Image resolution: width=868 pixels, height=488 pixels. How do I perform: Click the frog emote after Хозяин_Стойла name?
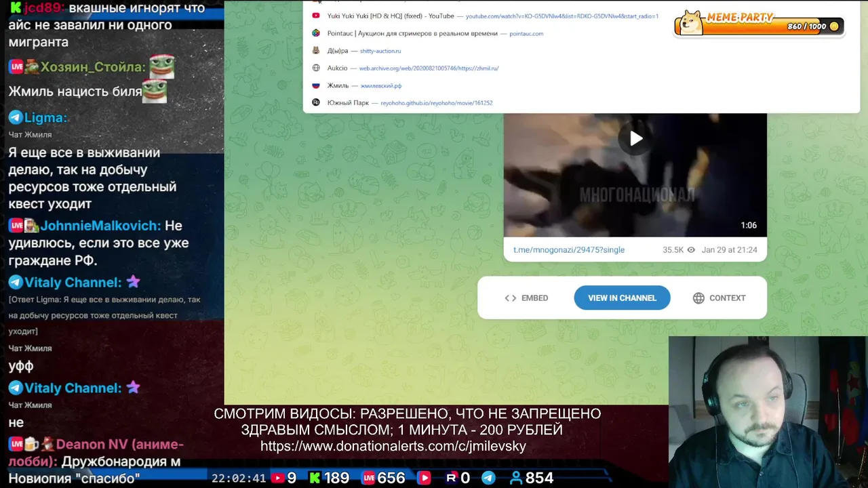162,66
